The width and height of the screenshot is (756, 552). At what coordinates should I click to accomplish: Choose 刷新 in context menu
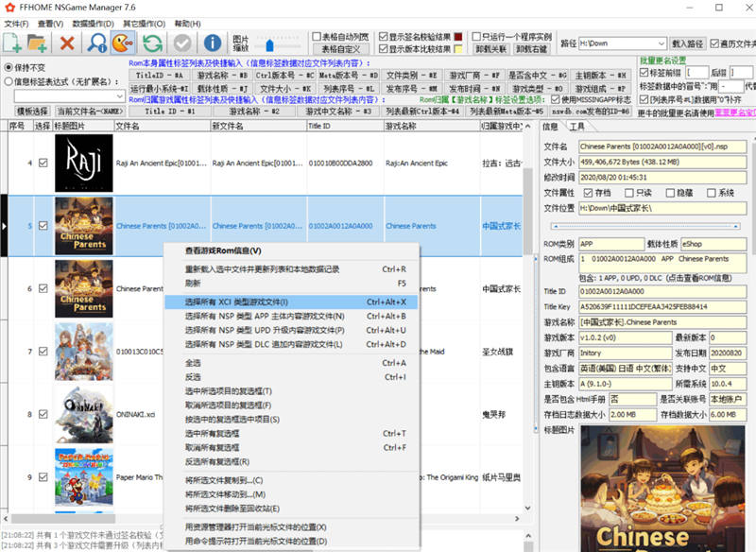(x=291, y=283)
